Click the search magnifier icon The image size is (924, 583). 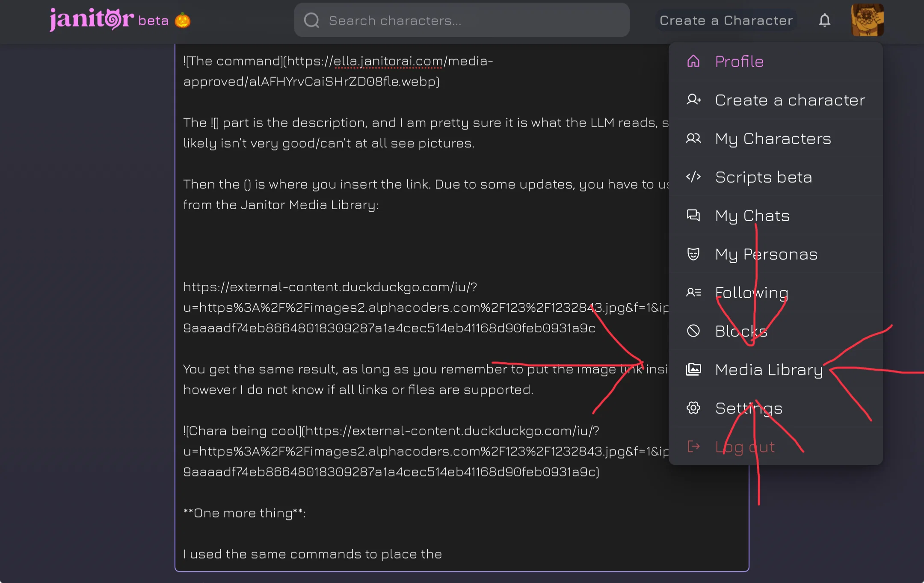311,20
